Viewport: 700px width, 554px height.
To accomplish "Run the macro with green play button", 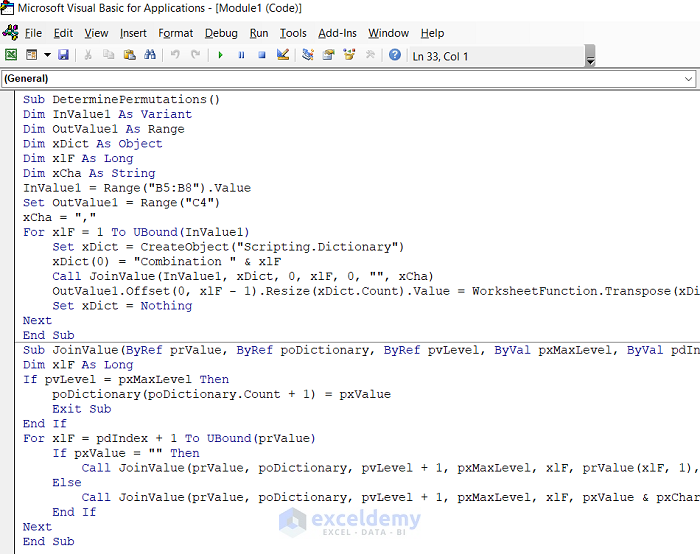I will [x=221, y=55].
